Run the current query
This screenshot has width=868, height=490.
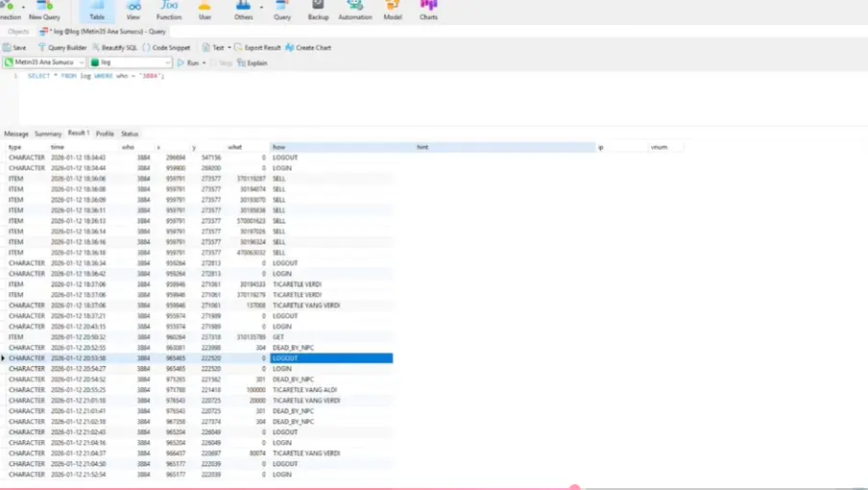(x=188, y=62)
